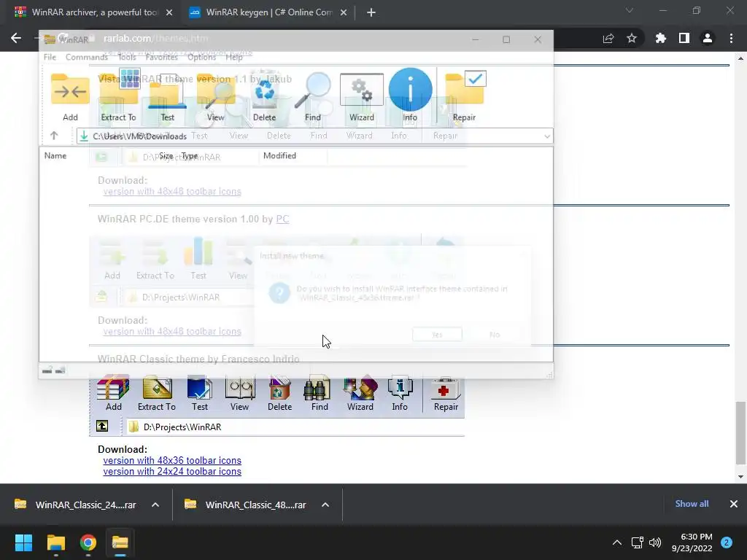Show archive Info in WinRAR toolbar
The height and width of the screenshot is (560, 747).
[410, 96]
